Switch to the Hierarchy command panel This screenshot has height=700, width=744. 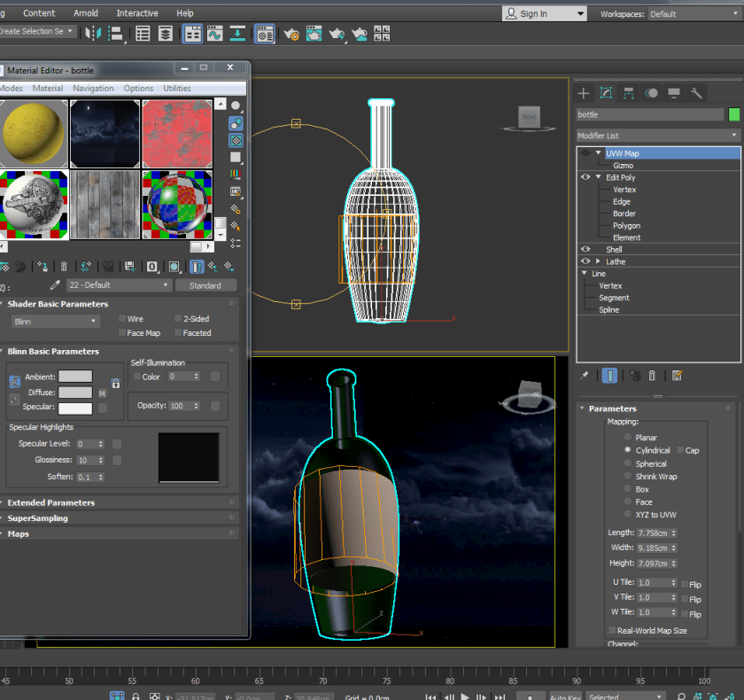point(628,93)
